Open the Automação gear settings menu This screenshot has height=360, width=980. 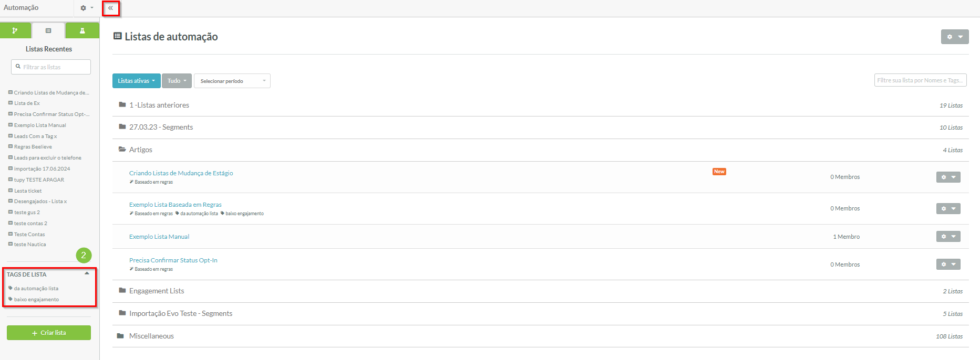pos(86,8)
